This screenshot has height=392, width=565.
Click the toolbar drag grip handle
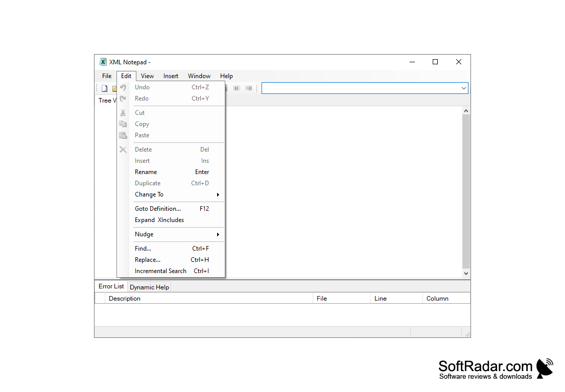97,88
